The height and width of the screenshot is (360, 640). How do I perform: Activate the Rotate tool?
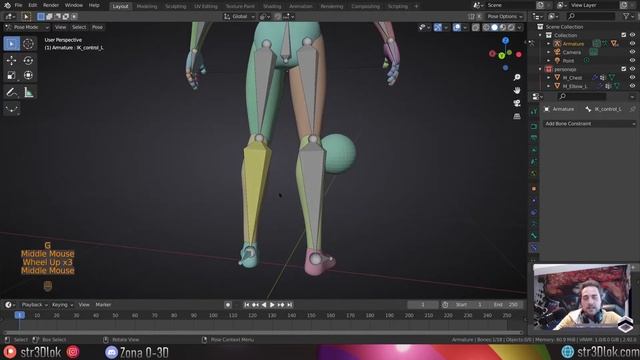coord(28,60)
